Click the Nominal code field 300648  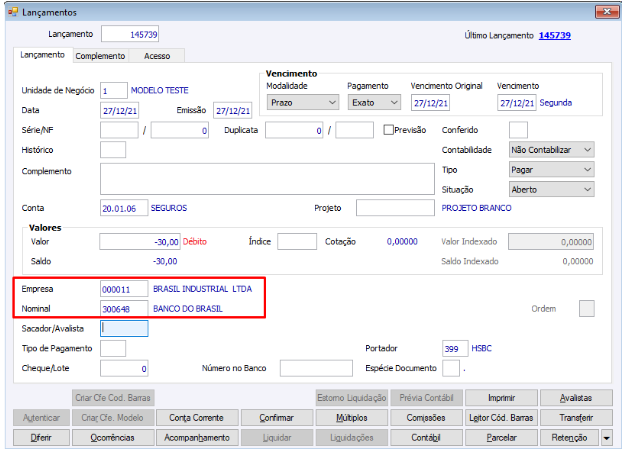124,308
